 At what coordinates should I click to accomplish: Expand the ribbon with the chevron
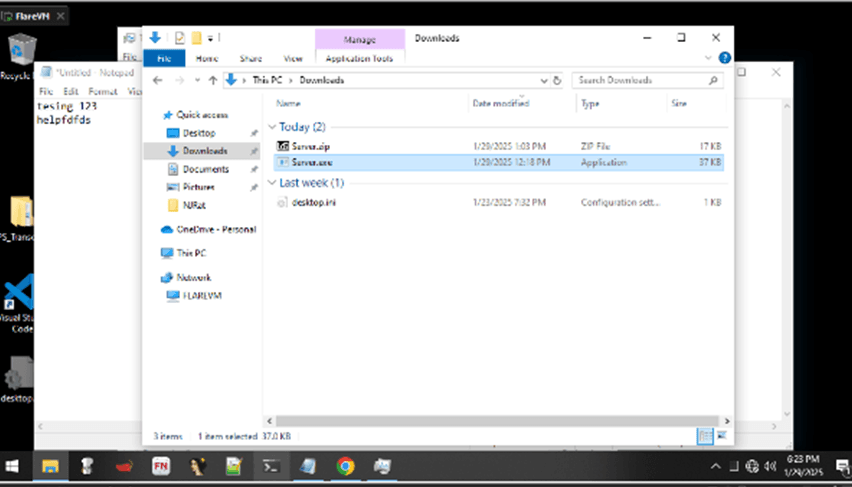pyautogui.click(x=711, y=59)
